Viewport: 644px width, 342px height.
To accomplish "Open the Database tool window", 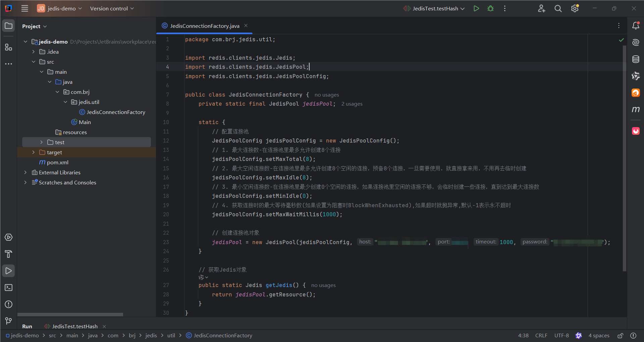I will pos(636,59).
